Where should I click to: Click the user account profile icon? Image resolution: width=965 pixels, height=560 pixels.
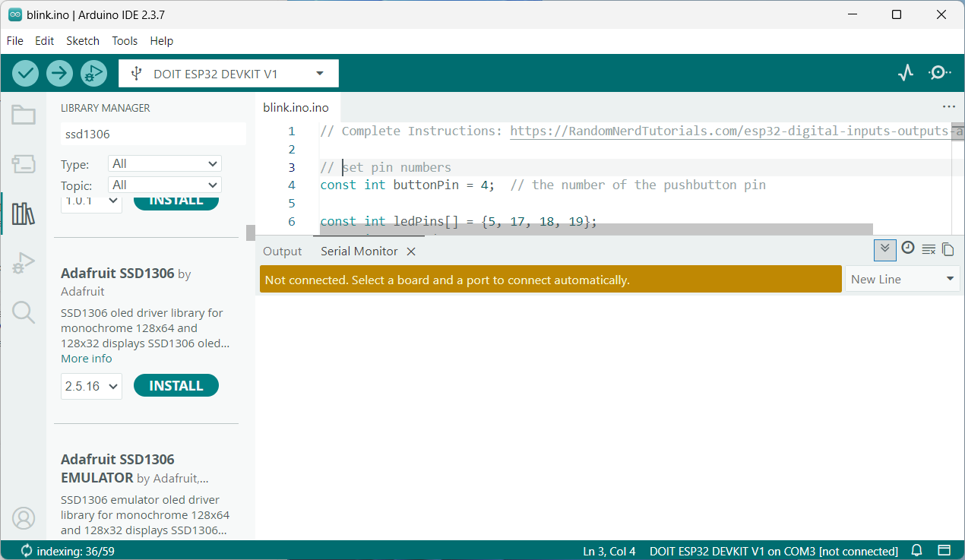(24, 518)
